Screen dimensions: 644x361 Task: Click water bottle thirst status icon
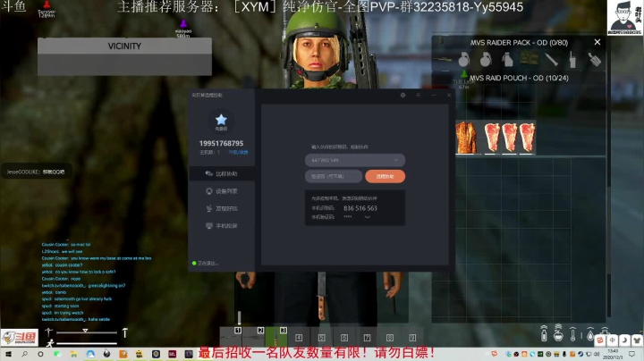pos(544,333)
